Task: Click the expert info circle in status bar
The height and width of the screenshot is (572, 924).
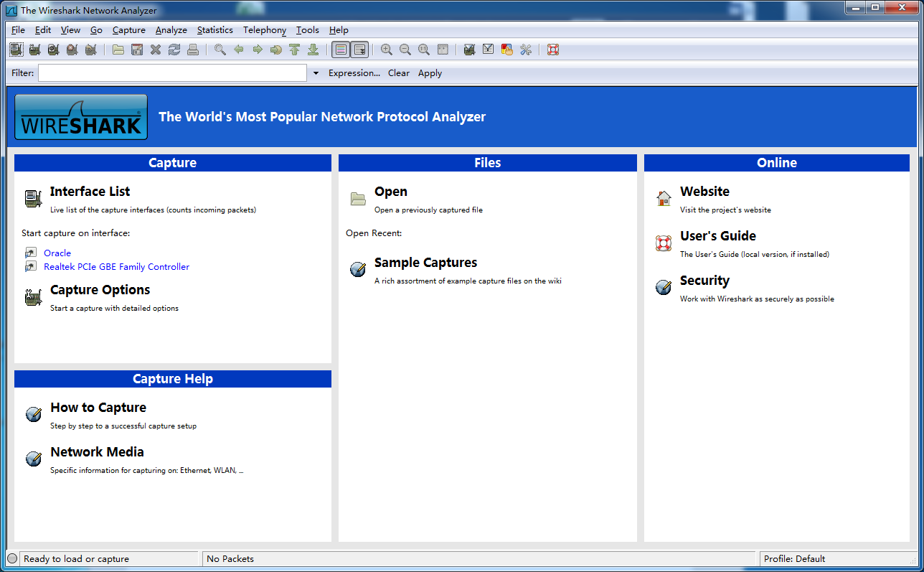Action: click(12, 558)
